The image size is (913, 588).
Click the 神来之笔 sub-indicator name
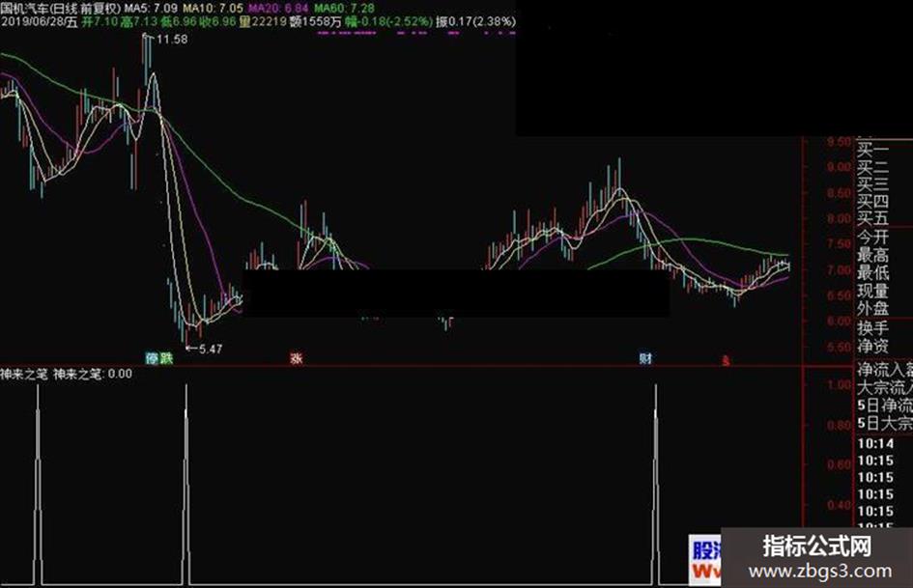click(x=24, y=374)
